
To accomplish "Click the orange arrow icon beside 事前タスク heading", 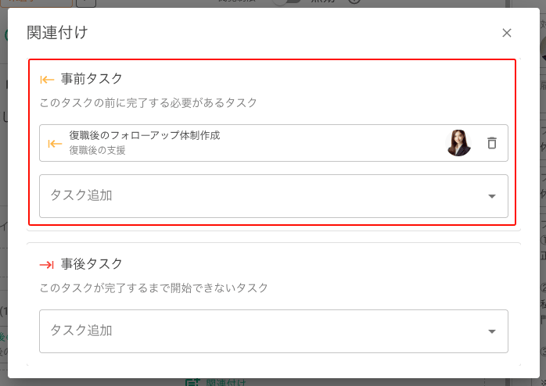I will [47, 80].
